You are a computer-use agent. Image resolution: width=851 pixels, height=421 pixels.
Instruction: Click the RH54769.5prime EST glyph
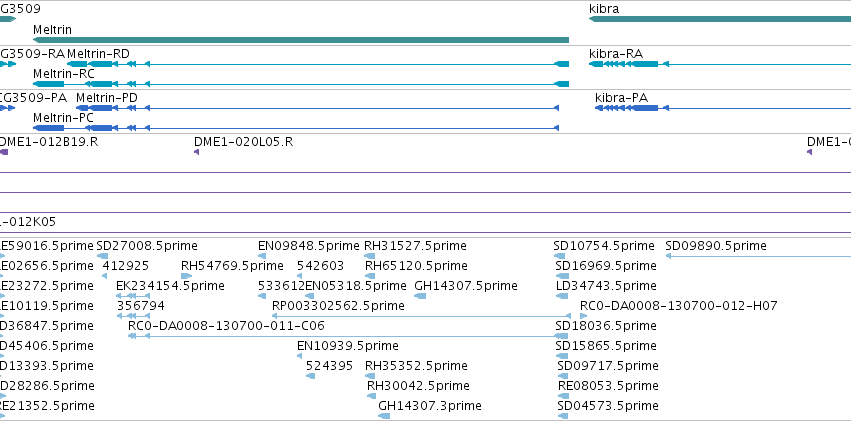tap(187, 276)
